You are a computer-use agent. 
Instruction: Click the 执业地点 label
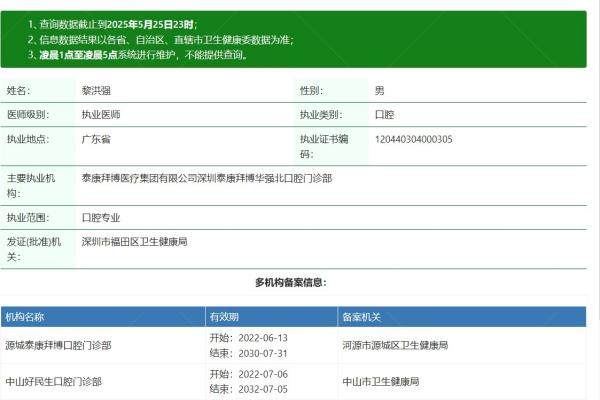tap(28, 139)
